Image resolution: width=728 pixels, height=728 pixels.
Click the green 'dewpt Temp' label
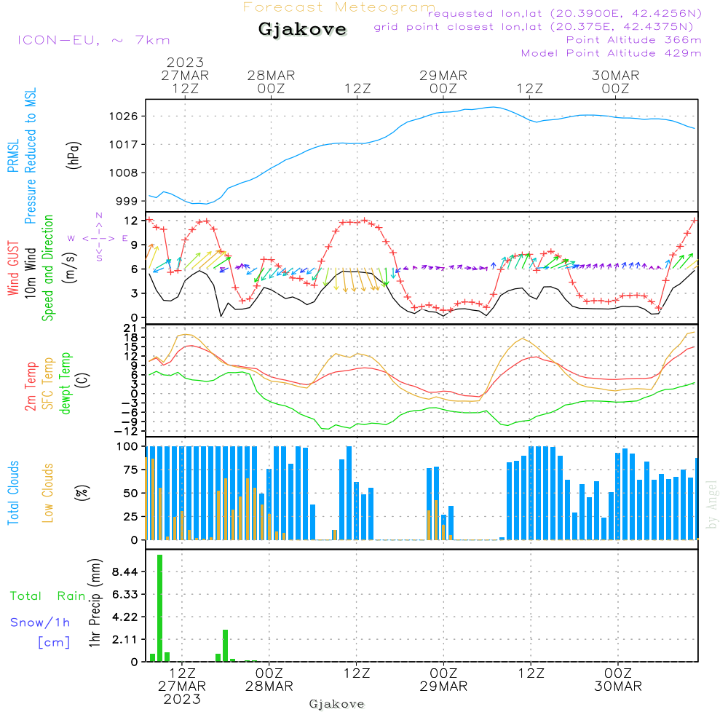[x=65, y=383]
